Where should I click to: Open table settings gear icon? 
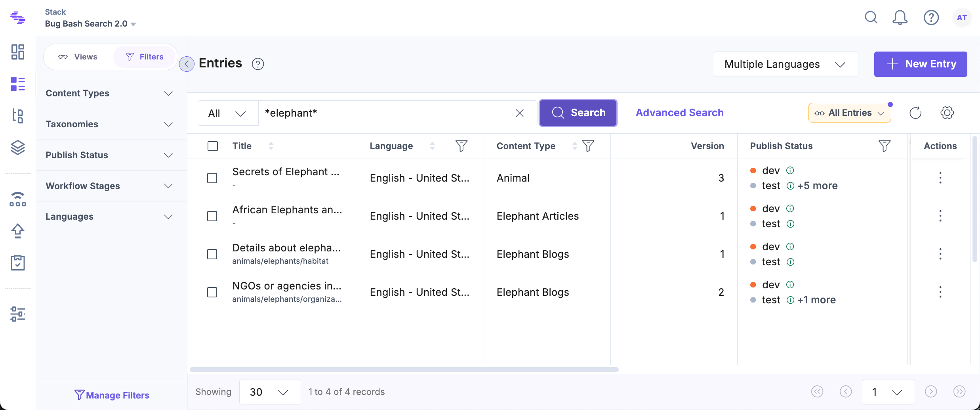point(947,113)
